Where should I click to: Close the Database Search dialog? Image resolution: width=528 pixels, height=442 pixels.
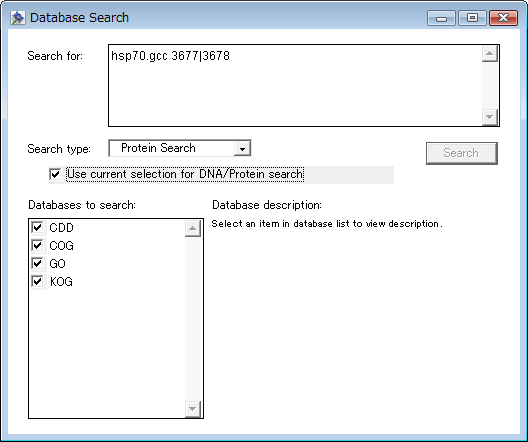(x=503, y=18)
